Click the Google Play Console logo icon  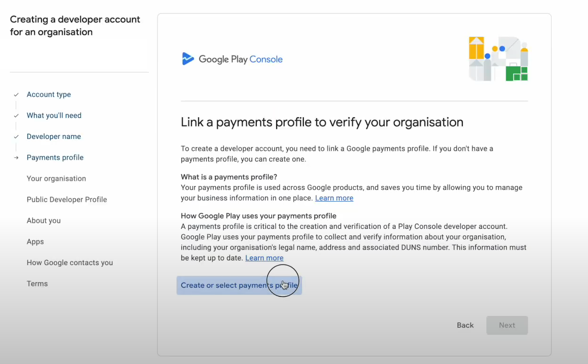tap(188, 59)
